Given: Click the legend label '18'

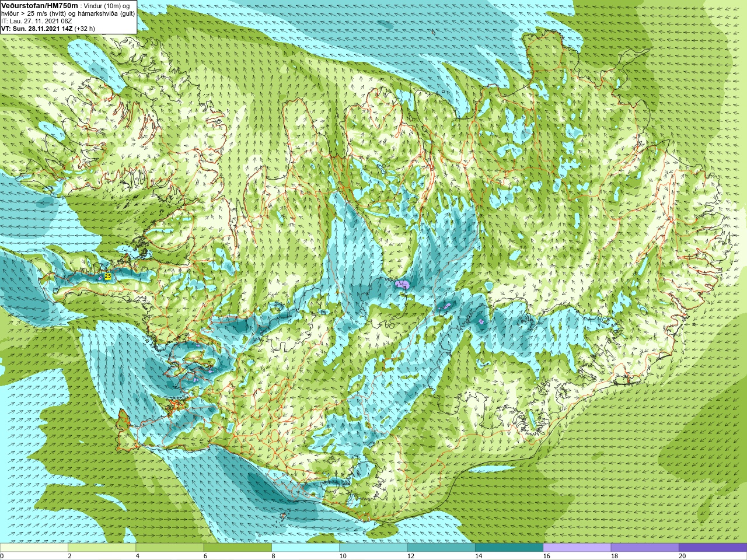Looking at the screenshot, I should pyautogui.click(x=615, y=556).
